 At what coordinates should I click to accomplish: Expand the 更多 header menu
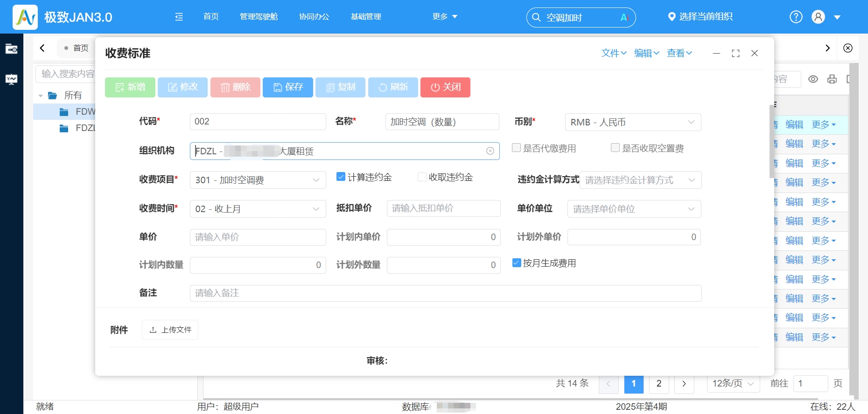point(445,17)
